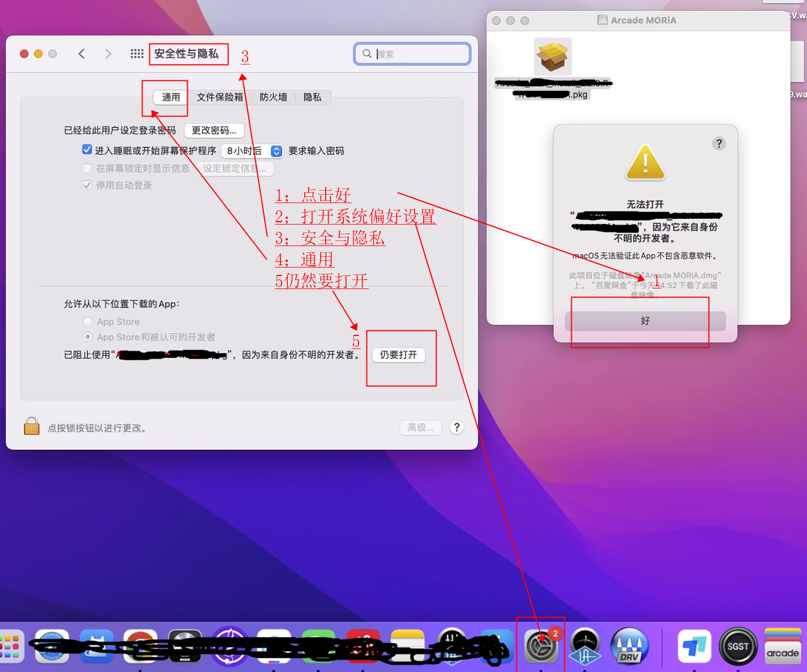This screenshot has width=807, height=672.
Task: Open the DRV application from the Dock
Action: [x=629, y=646]
